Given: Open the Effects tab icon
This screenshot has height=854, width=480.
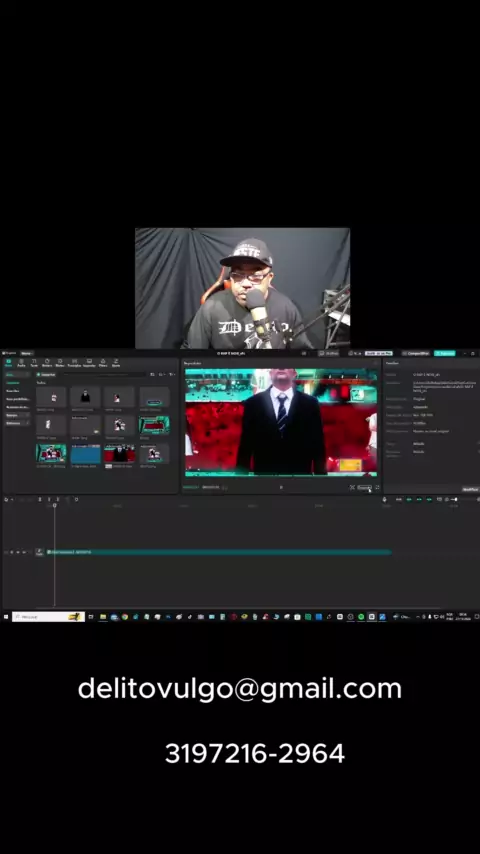Looking at the screenshot, I should (x=60, y=363).
